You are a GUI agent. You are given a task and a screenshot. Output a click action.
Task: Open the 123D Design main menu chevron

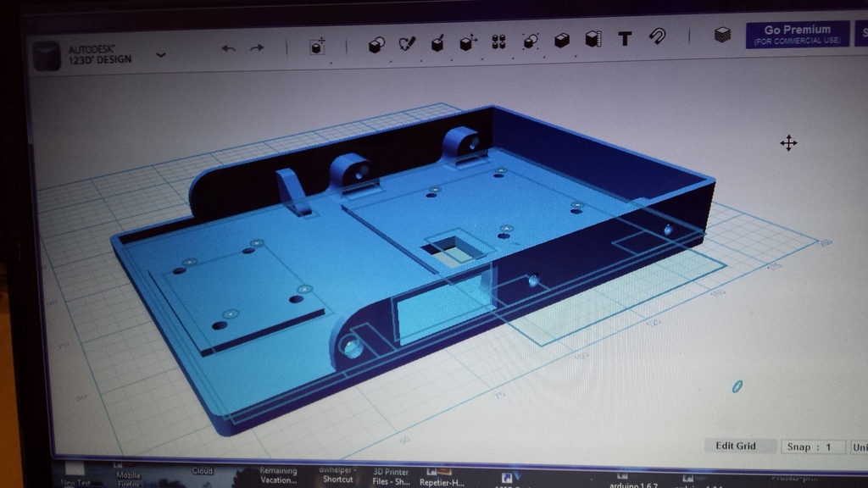point(159,56)
